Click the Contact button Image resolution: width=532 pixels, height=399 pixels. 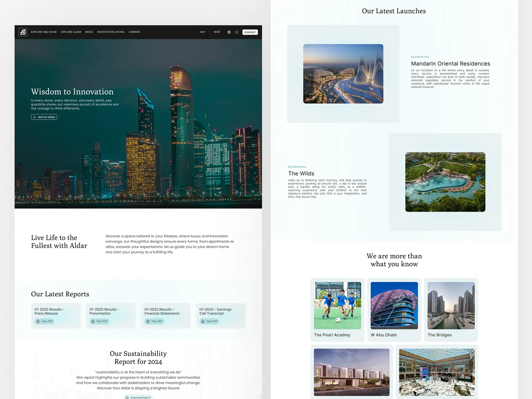(250, 32)
